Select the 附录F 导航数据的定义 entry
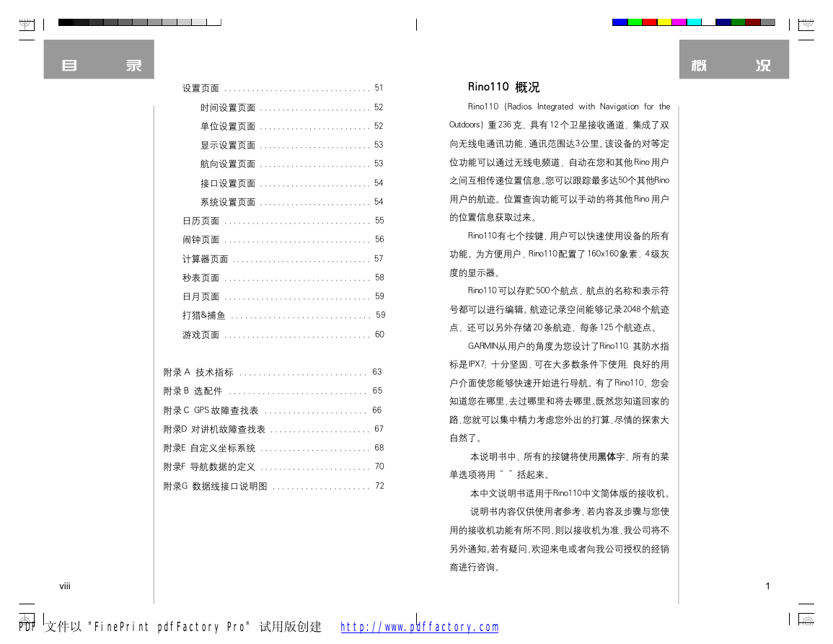This screenshot has width=833, height=644. pyautogui.click(x=273, y=467)
